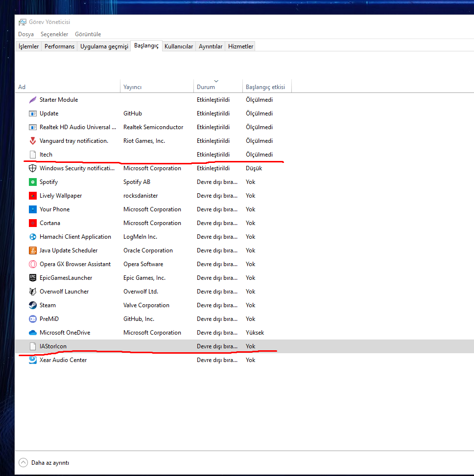This screenshot has width=474, height=476.
Task: Sort by the Durum column header
Action: pos(218,87)
